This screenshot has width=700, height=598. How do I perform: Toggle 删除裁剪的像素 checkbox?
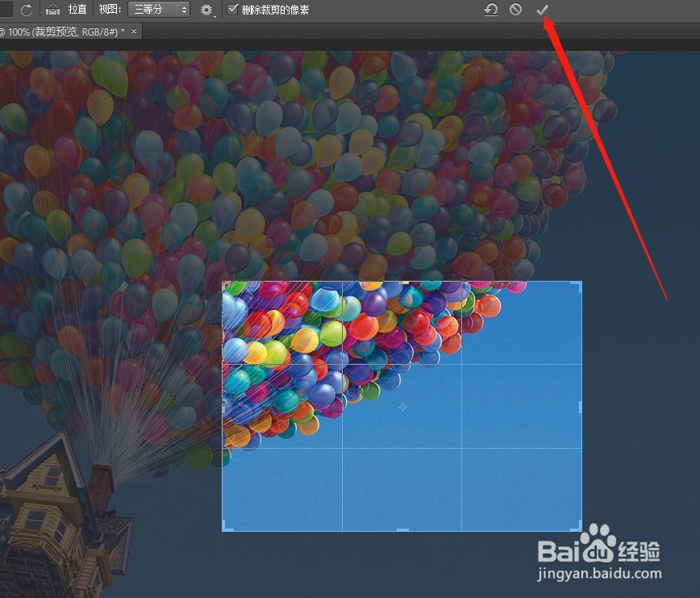[x=232, y=10]
